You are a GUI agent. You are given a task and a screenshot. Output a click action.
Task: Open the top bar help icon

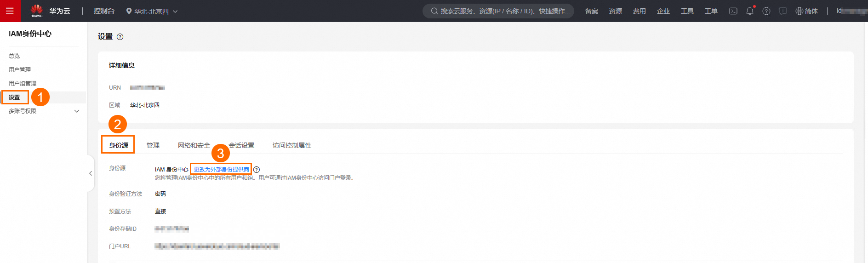point(766,11)
